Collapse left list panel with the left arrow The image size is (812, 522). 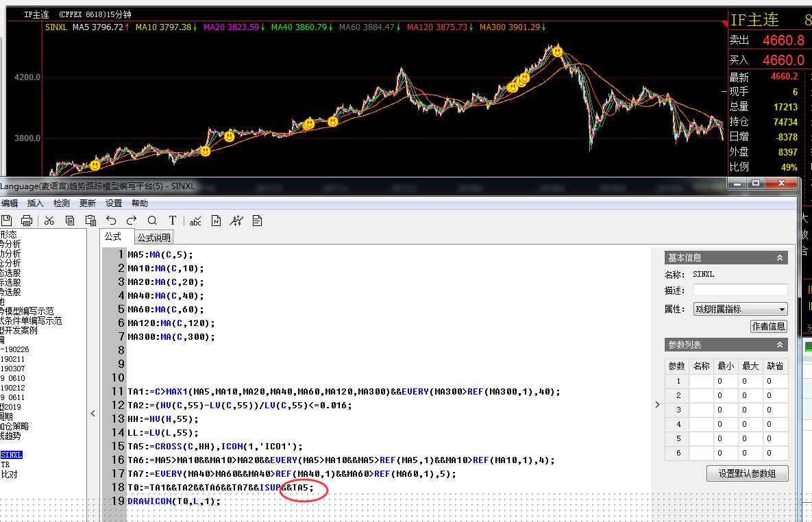click(93, 413)
